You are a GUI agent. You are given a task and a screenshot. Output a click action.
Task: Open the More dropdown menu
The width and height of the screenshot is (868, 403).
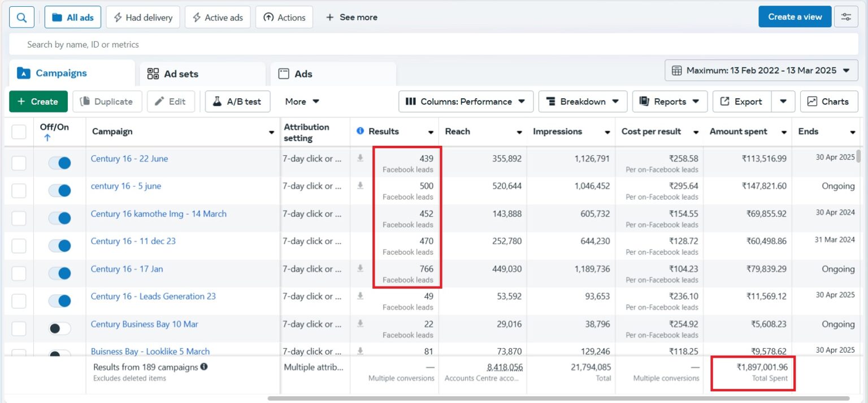[302, 102]
